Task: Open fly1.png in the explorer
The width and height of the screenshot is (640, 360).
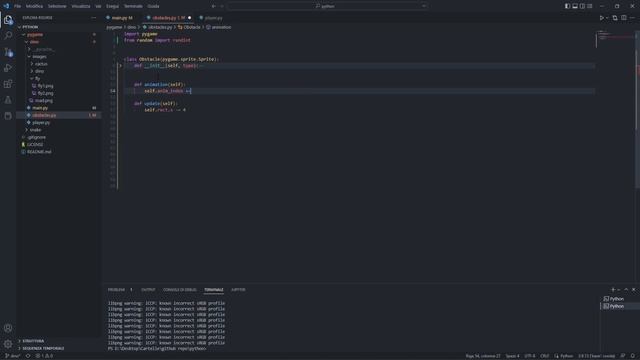Action: click(45, 86)
